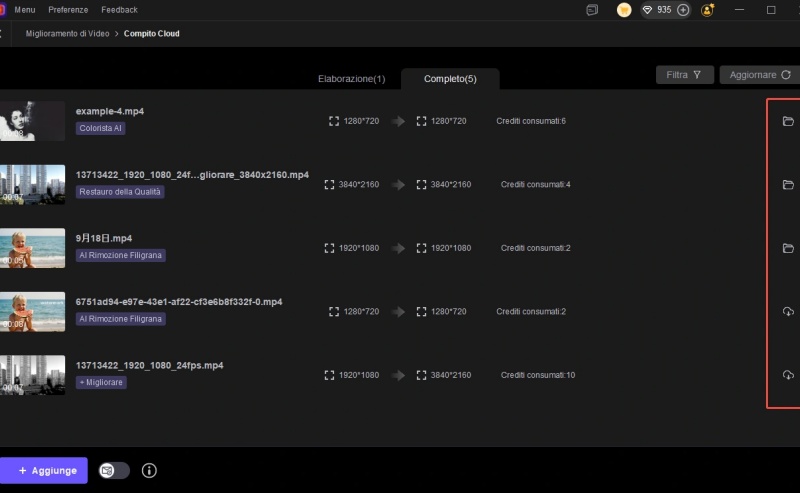Select file name 6751ad94-e97e-43e1-af22-cf3e6b8f332f-0.mp4
The image size is (800, 493).
pyautogui.click(x=179, y=302)
